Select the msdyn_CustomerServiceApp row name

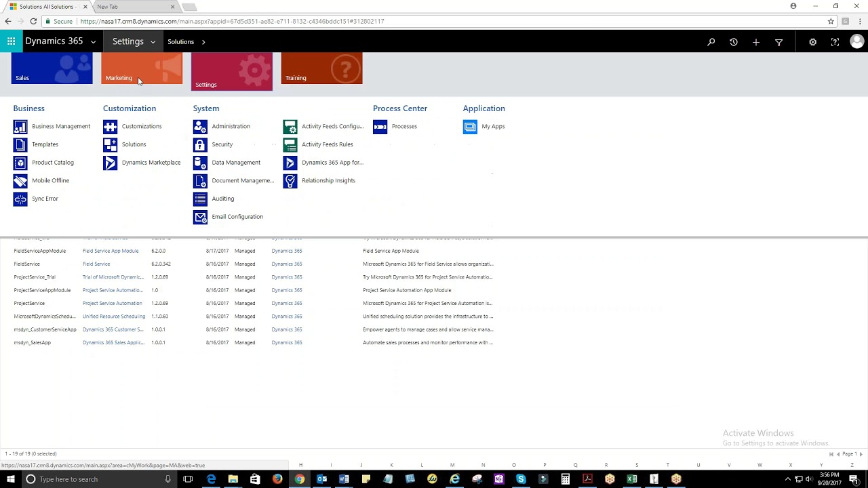(45, 329)
